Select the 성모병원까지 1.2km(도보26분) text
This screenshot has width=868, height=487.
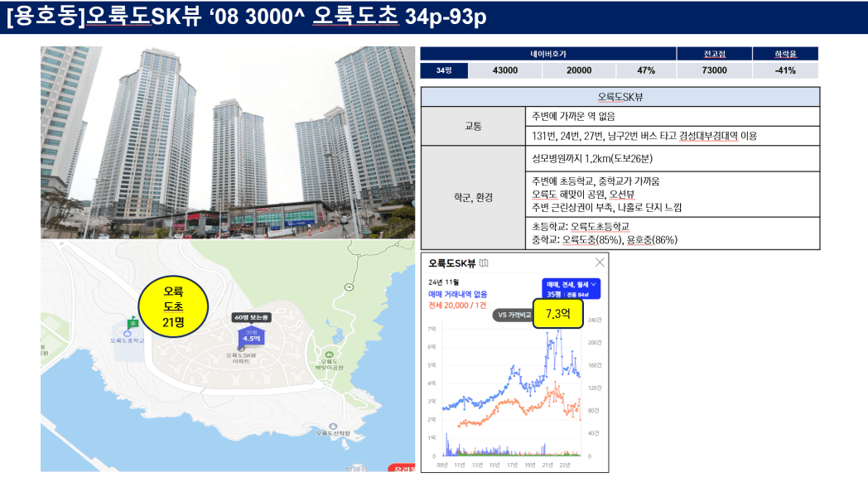[592, 159]
